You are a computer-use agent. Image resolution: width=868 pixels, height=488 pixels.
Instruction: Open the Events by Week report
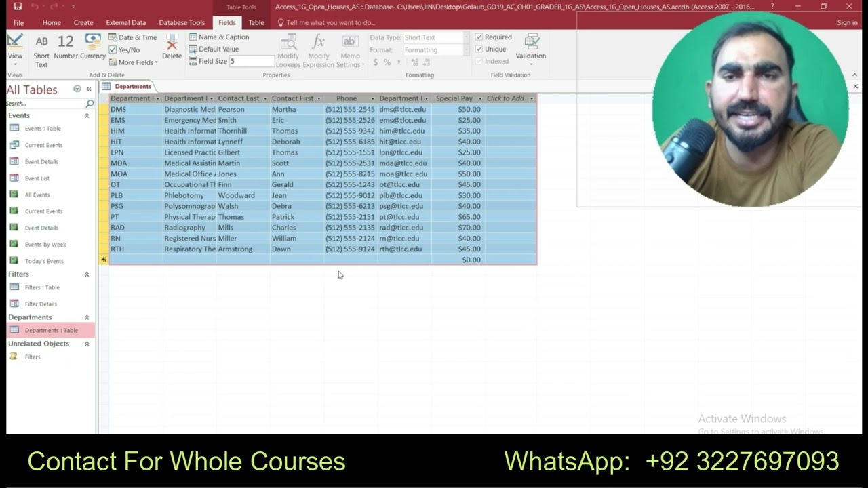tap(45, 245)
